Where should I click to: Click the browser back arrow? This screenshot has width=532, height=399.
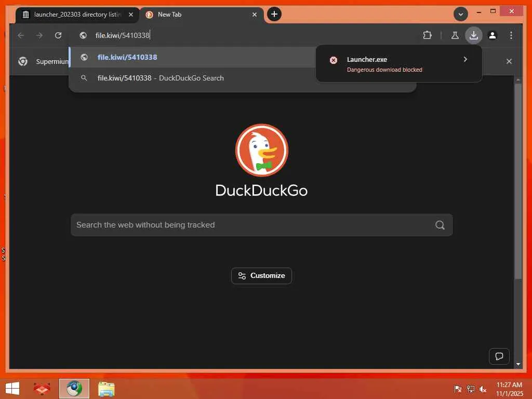21,35
